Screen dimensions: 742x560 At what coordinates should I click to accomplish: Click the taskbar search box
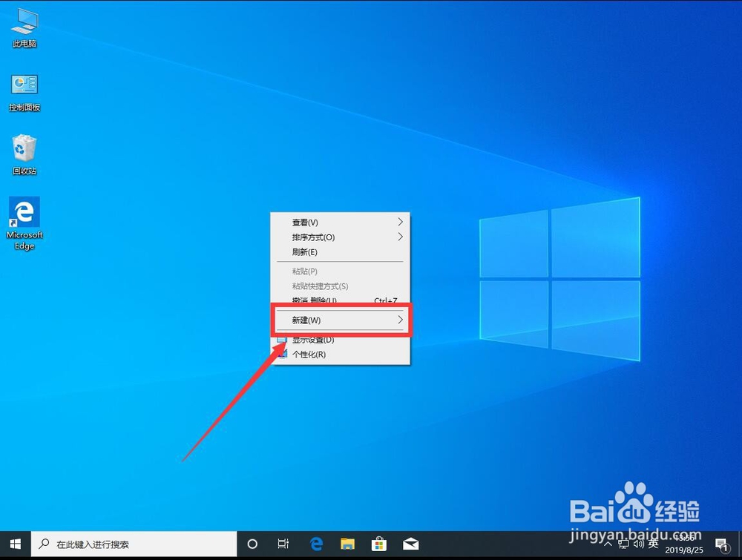pos(134,544)
